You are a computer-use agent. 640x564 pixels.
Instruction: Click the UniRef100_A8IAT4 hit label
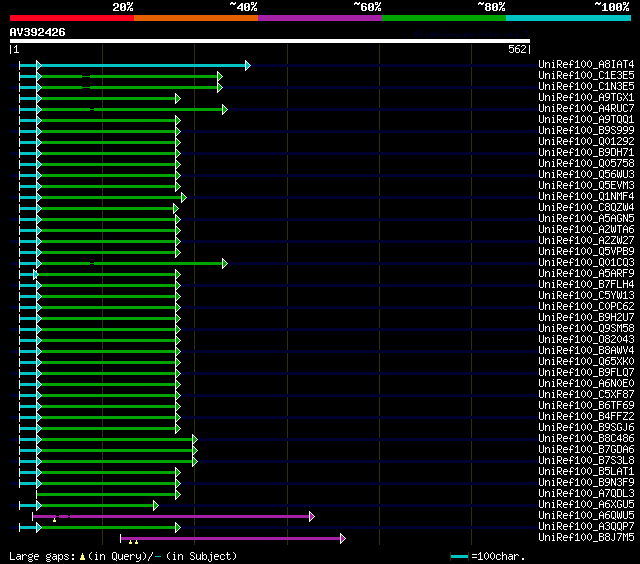point(586,64)
